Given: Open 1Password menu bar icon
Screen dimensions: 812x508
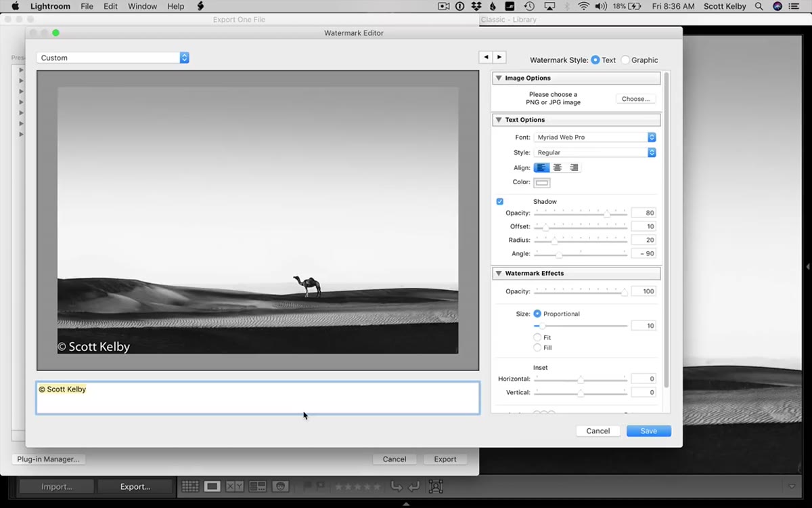Looking at the screenshot, I should pos(460,6).
